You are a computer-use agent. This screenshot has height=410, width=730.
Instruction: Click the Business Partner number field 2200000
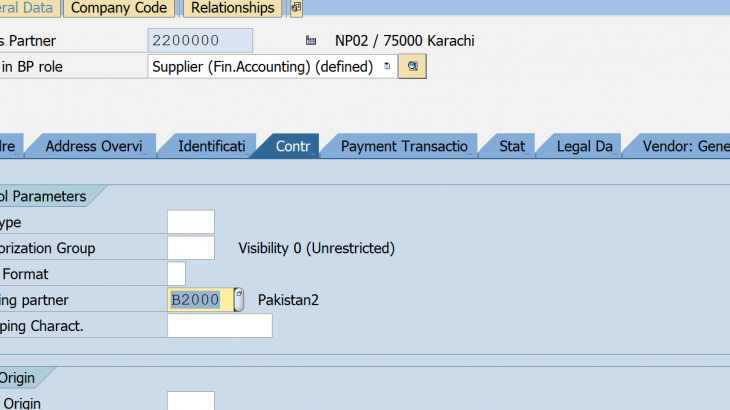coord(200,41)
